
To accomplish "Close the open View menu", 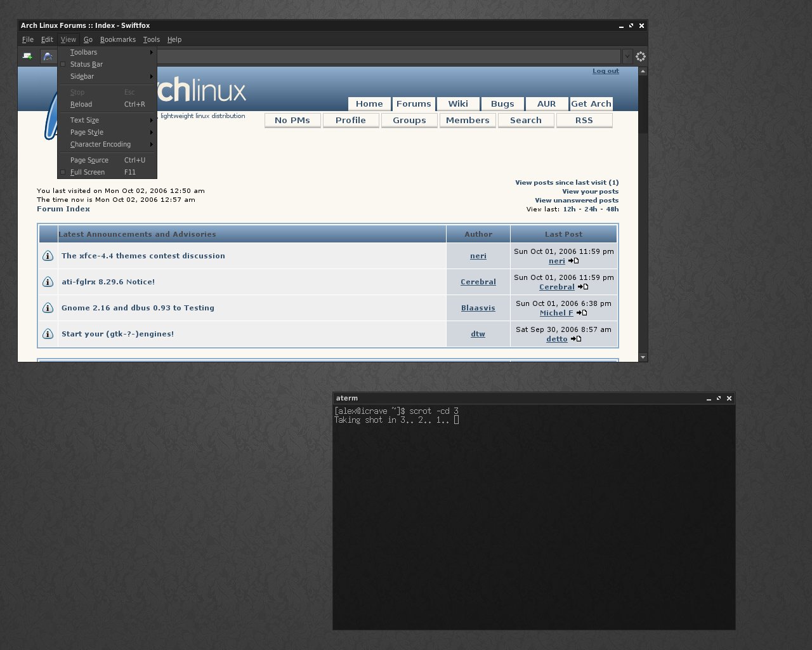I will tap(68, 39).
